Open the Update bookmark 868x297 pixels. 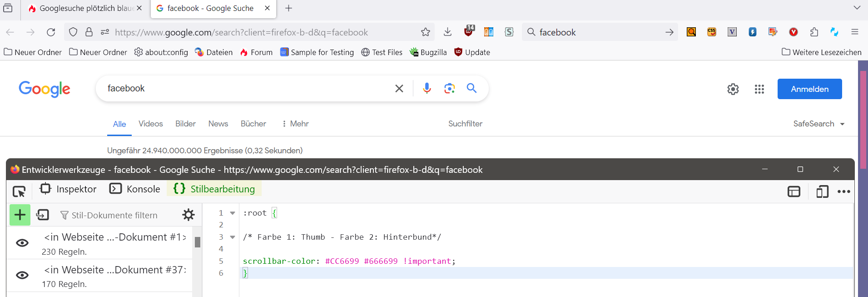[472, 52]
